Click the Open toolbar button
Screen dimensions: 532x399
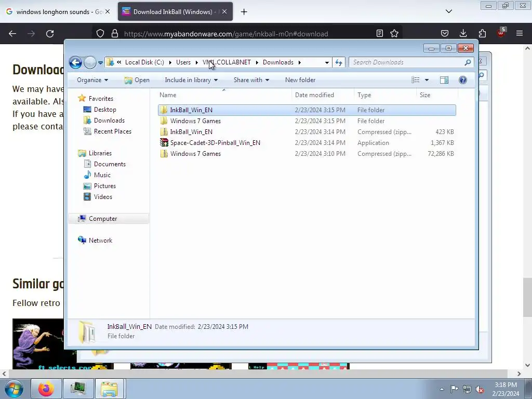click(x=137, y=80)
